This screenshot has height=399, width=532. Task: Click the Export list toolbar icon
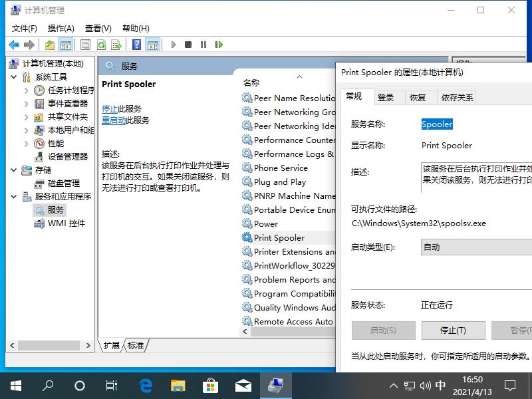point(116,45)
